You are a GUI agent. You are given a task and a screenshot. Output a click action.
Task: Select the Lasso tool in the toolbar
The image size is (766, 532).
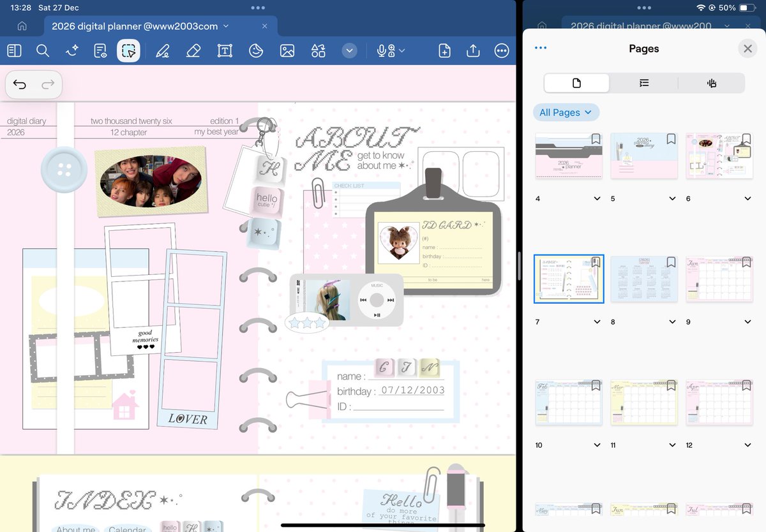(128, 50)
